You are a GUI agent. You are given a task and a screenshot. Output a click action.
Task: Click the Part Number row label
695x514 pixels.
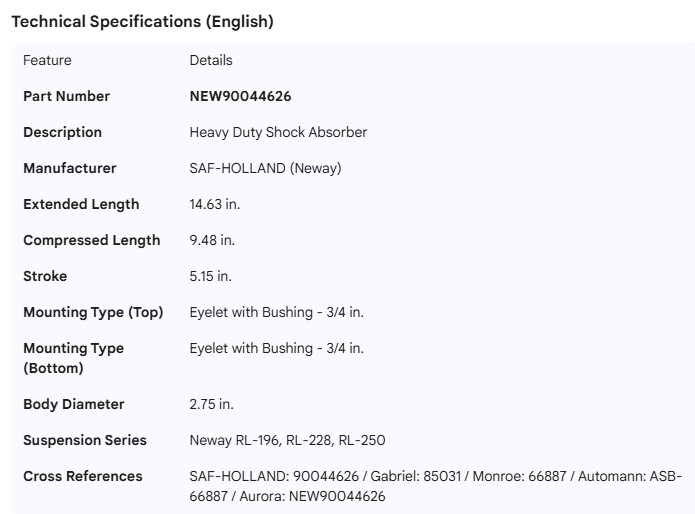pos(66,96)
